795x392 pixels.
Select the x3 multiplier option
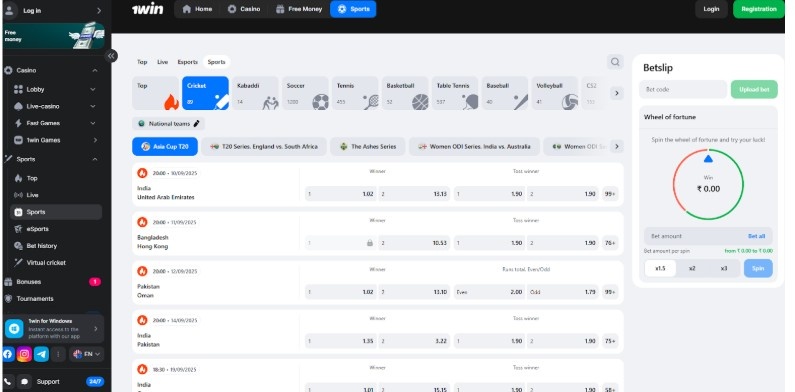coord(724,268)
